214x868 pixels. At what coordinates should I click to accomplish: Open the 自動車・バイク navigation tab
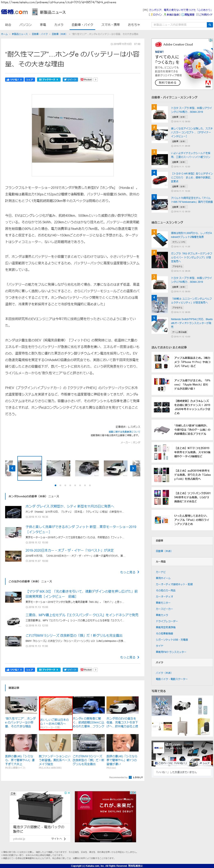tap(82, 25)
